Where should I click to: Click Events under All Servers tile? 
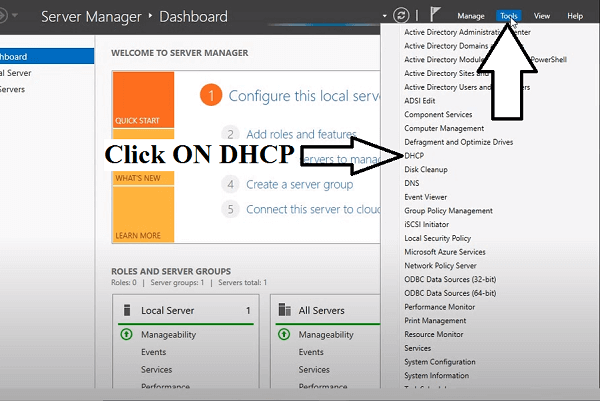pos(311,352)
